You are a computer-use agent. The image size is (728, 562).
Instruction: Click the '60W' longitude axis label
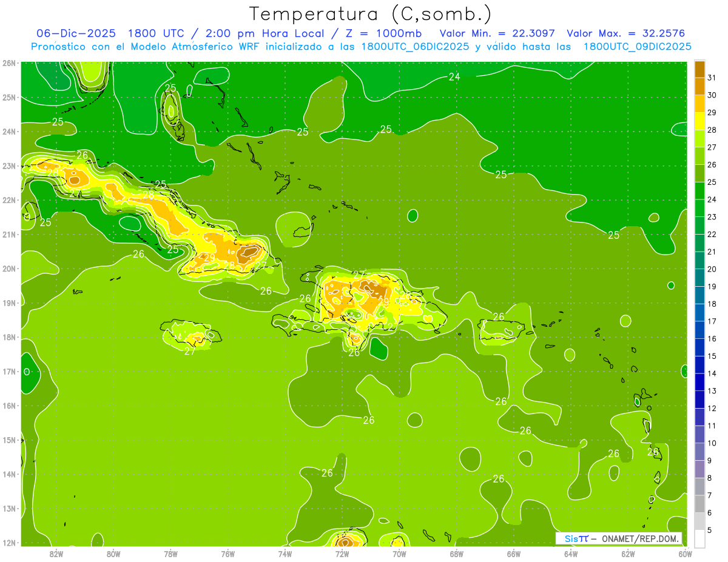(685, 554)
